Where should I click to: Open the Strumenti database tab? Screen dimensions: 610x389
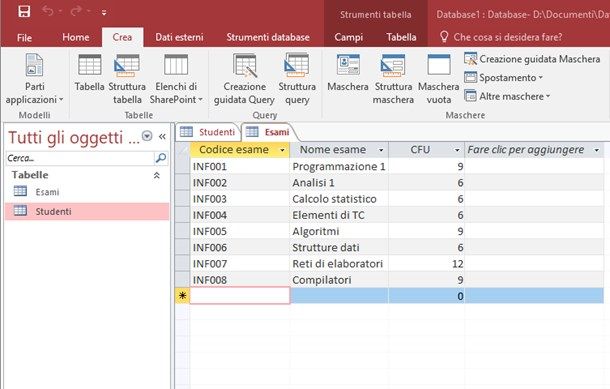(268, 37)
